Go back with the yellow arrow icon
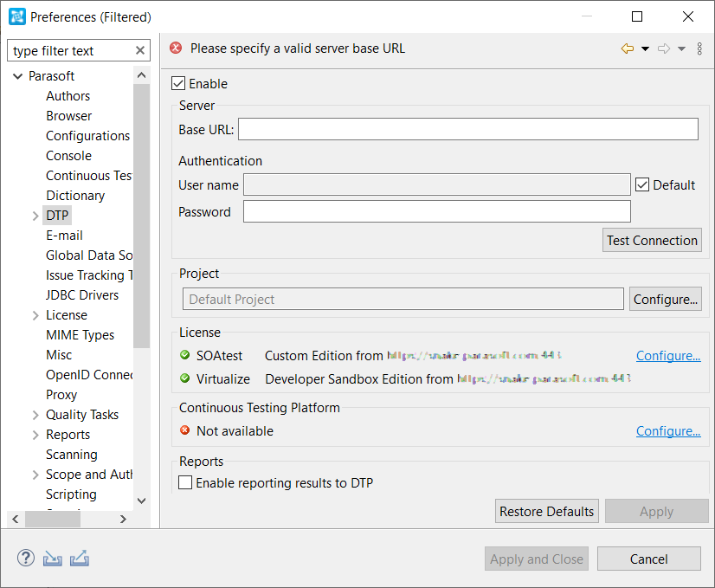 (628, 48)
